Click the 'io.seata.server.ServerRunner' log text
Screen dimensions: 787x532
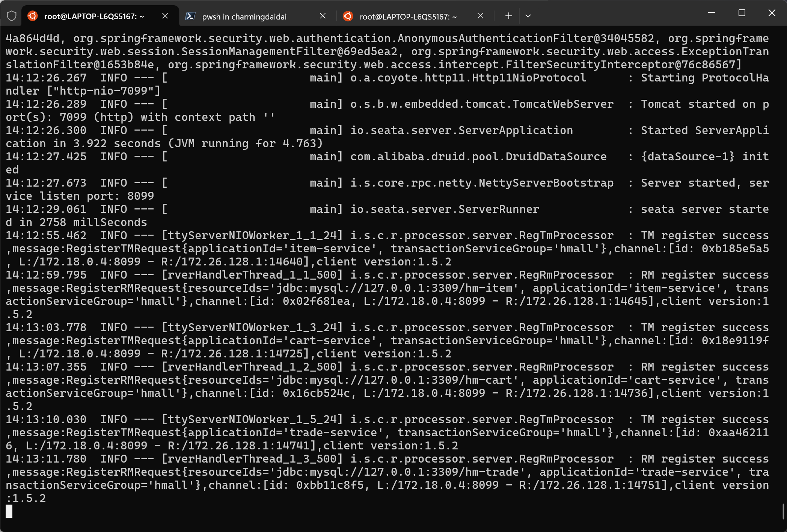(x=445, y=209)
